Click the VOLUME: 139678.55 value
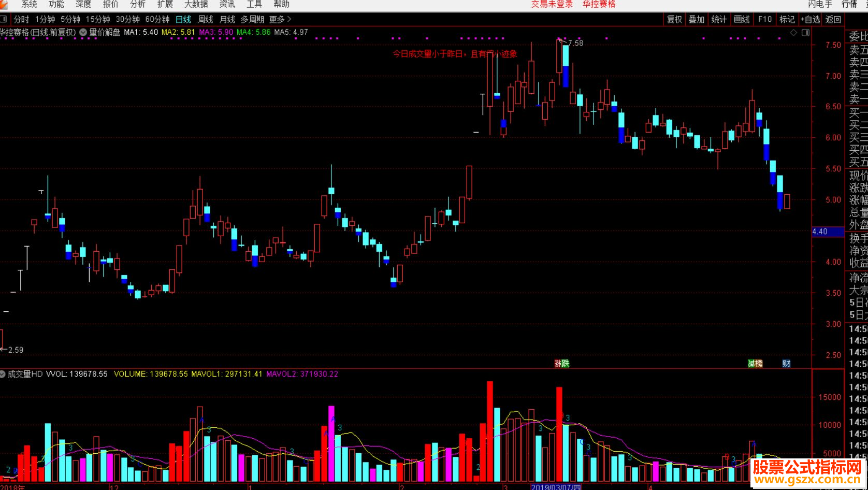This screenshot has height=490, width=868. coord(151,374)
